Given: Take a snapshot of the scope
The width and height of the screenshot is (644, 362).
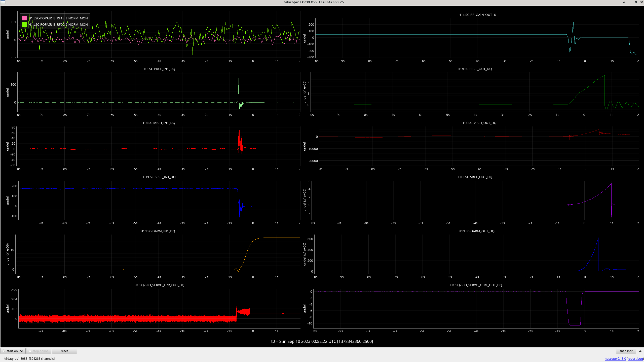Looking at the screenshot, I should tap(626, 351).
